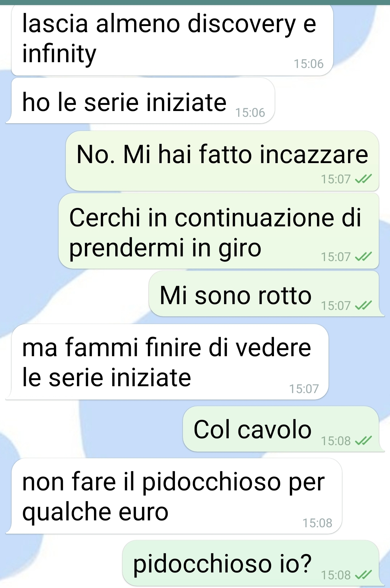Tap the read ticks on 'Col cavolo' message
This screenshot has width=390, height=588.
pos(363,441)
